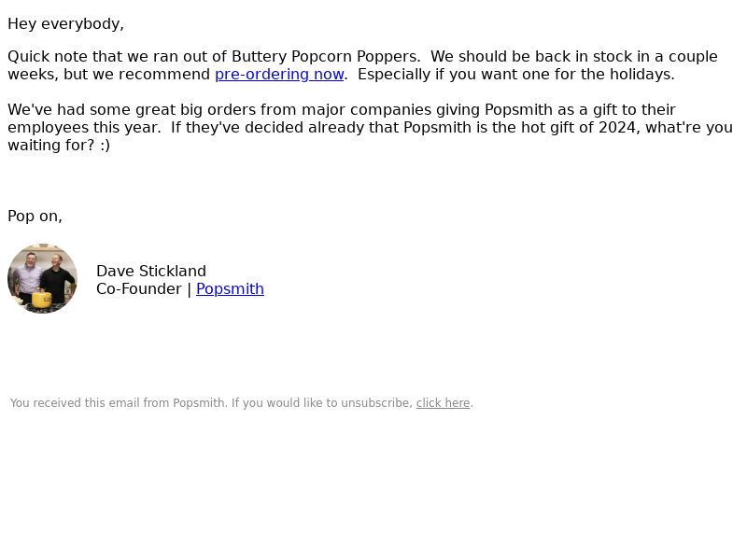The height and width of the screenshot is (560, 747).
Task: Select the circular co-founders photo
Action: [x=42, y=278]
